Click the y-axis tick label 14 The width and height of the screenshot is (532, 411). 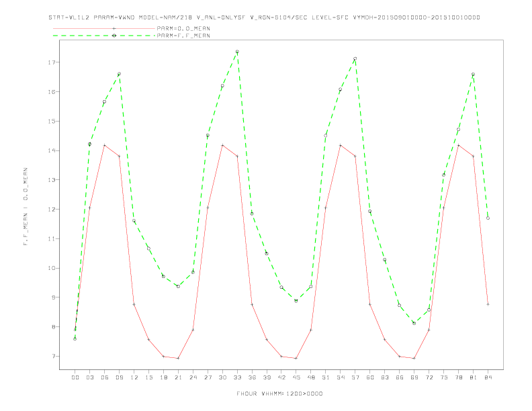(52, 150)
